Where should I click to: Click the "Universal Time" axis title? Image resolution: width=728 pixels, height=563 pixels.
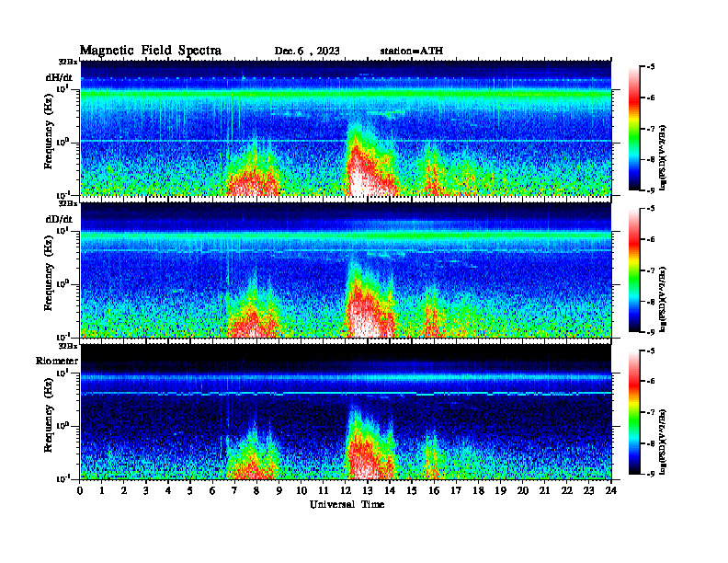[x=347, y=504]
